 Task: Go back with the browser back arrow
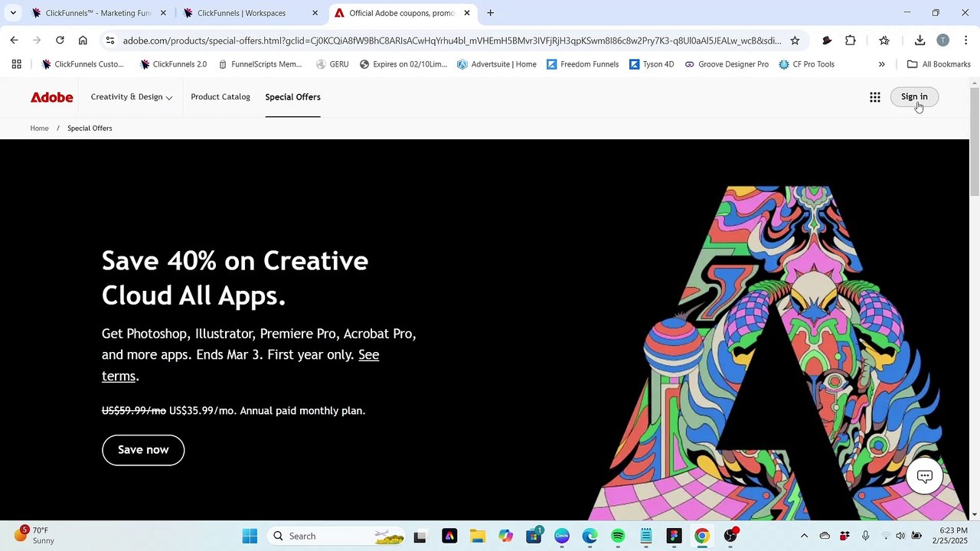(x=14, y=41)
